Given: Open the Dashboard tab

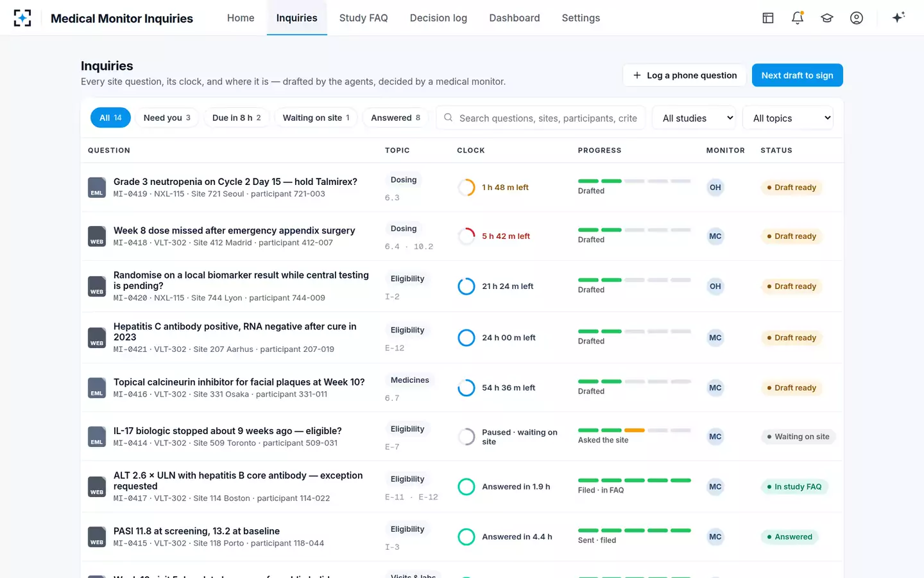Looking at the screenshot, I should (x=515, y=18).
